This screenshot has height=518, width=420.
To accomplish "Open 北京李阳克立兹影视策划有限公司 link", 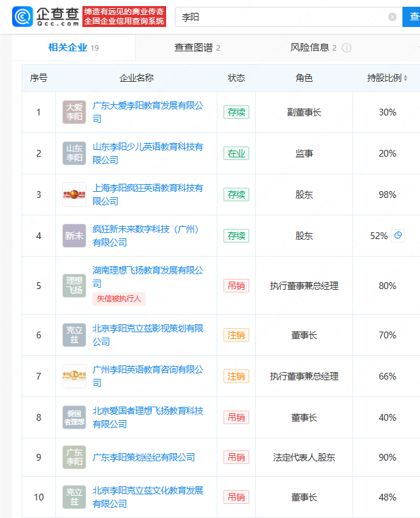I will click(x=147, y=335).
